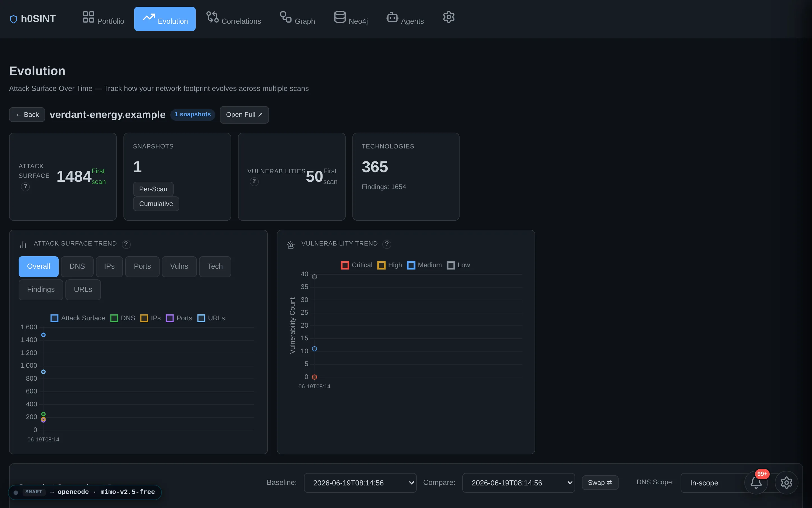
Task: Click the opencode mimo-v2.5-free status pill
Action: coord(85,492)
